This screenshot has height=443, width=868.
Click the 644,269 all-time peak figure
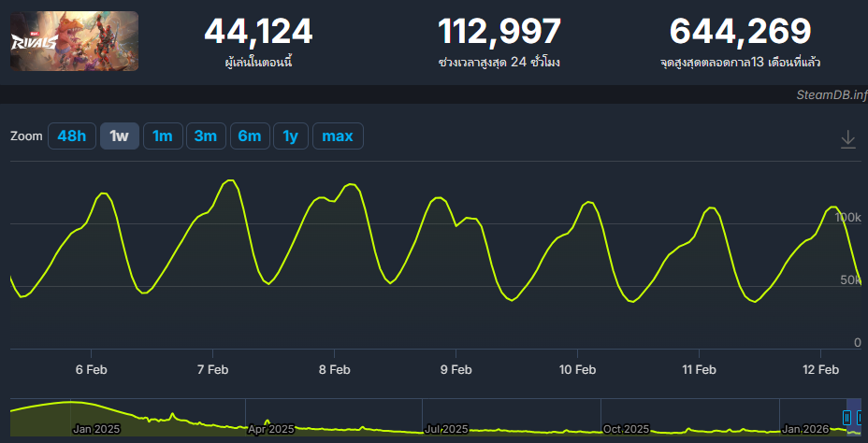740,32
